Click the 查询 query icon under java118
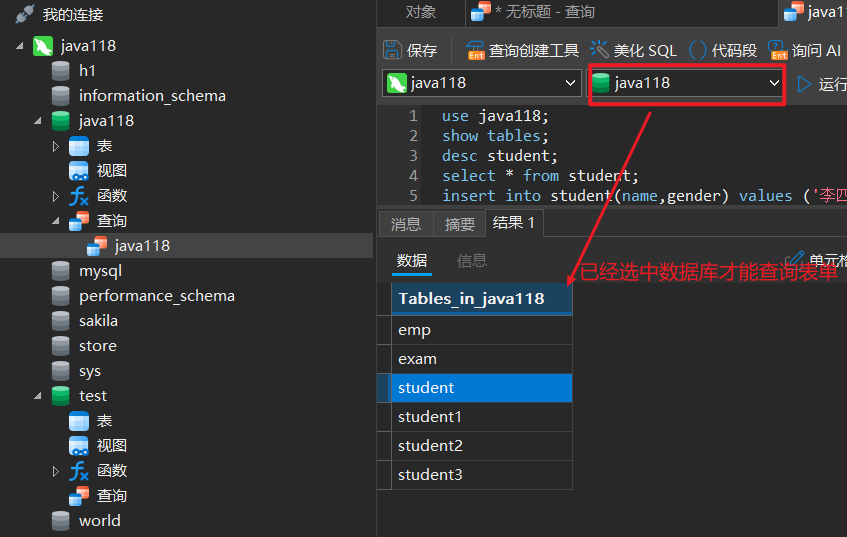This screenshot has width=847, height=537. (79, 221)
